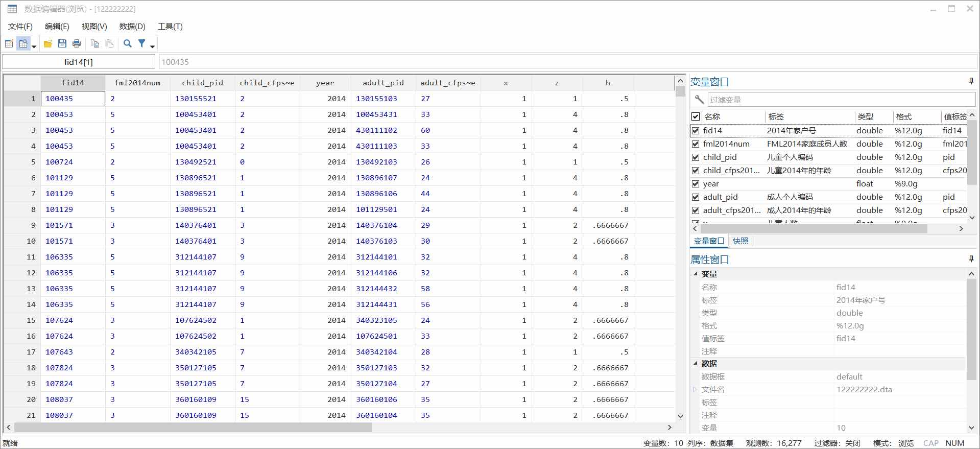Open the 数据(D) menu
Screen dimensions: 980x449
(132, 26)
